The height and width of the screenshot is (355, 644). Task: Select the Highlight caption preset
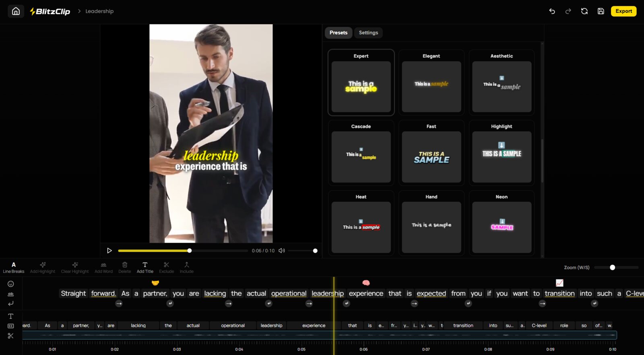pyautogui.click(x=502, y=153)
